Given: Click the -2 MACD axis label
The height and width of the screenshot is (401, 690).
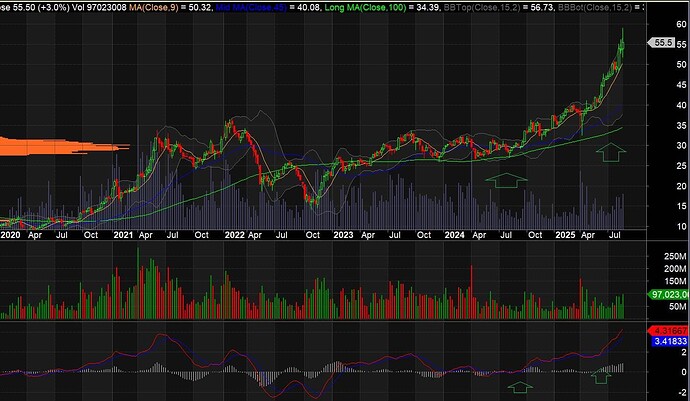Looking at the screenshot, I should [x=683, y=393].
